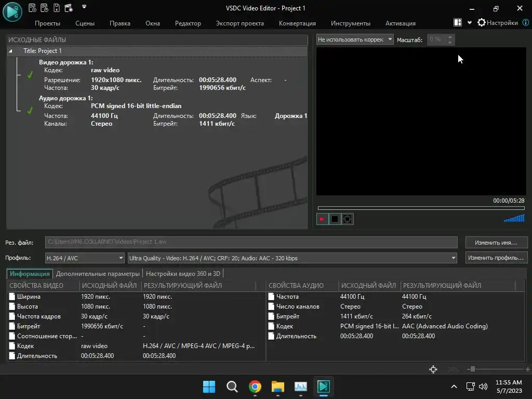Click the fullscreen preview icon
532x399 pixels.
click(x=348, y=219)
